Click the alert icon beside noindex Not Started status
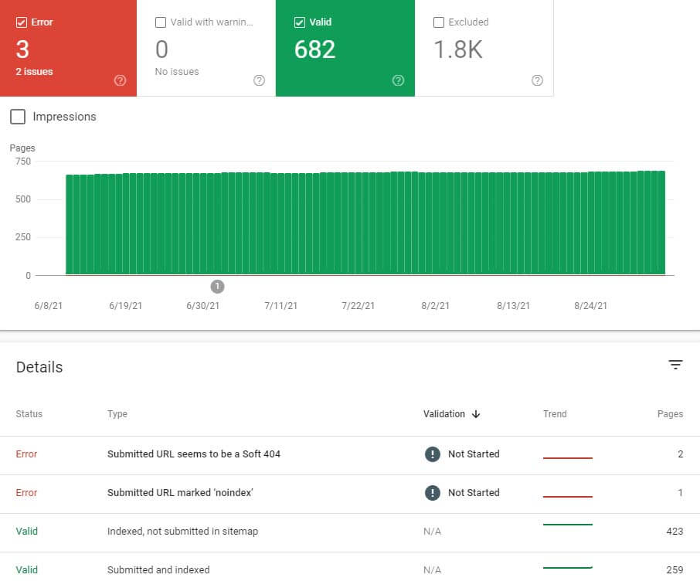700x588 pixels. (433, 493)
